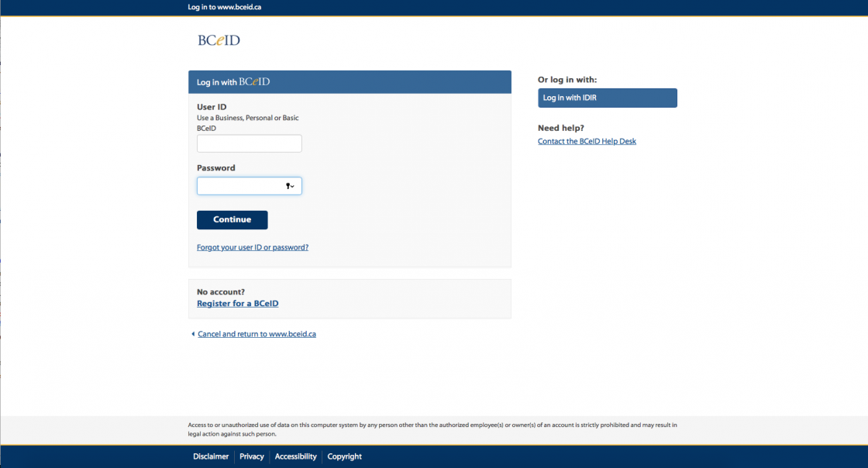The height and width of the screenshot is (468, 868).
Task: Open Forgot your user ID or password link
Action: click(x=252, y=246)
